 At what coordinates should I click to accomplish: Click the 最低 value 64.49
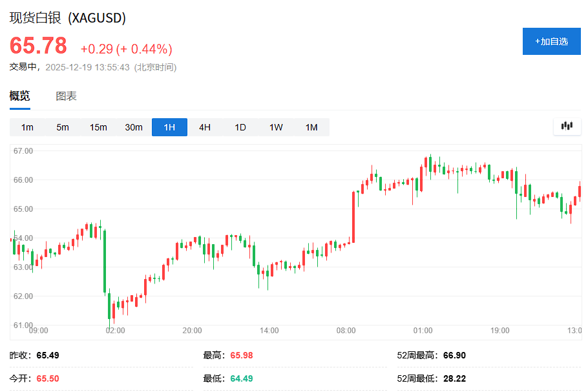[242, 378]
